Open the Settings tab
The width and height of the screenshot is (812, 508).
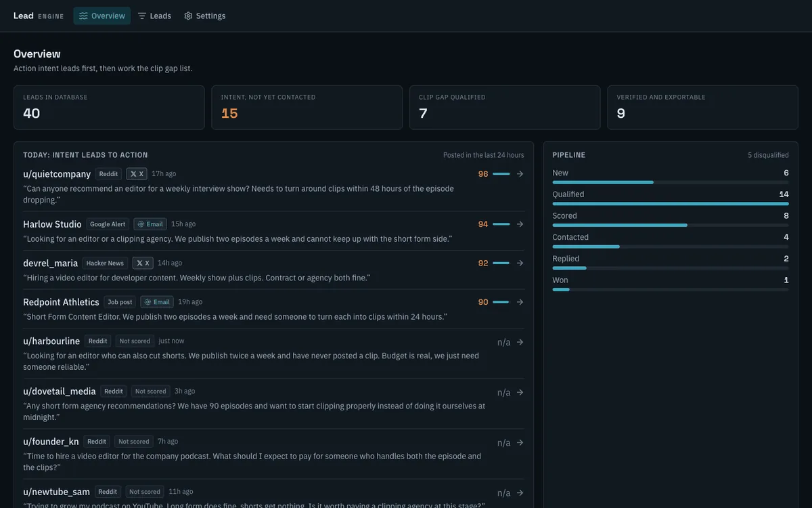point(204,16)
